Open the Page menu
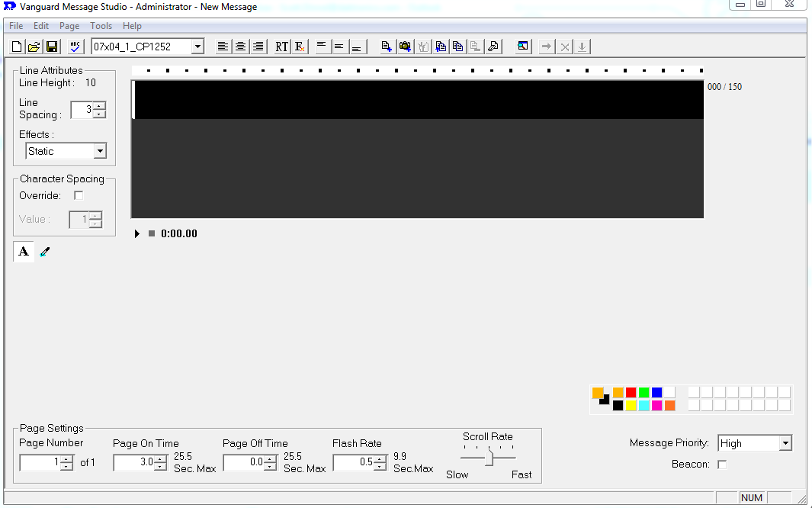Screen dimensions: 812x508 point(69,26)
